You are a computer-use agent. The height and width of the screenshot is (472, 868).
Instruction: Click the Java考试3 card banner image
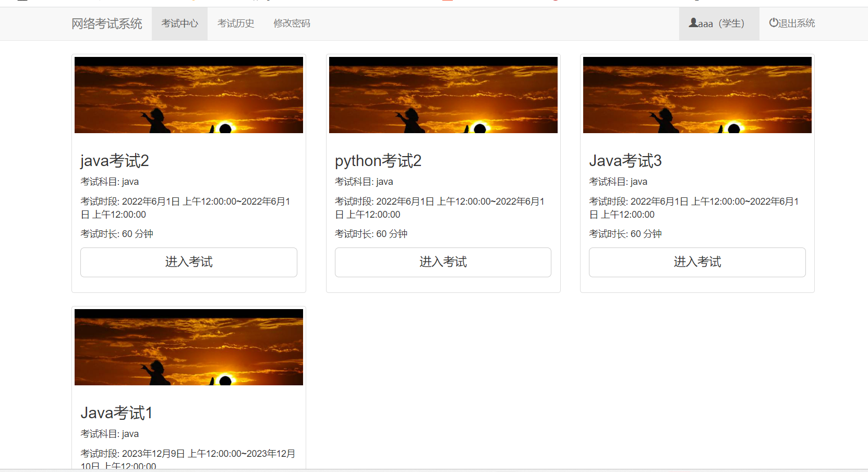(697, 95)
